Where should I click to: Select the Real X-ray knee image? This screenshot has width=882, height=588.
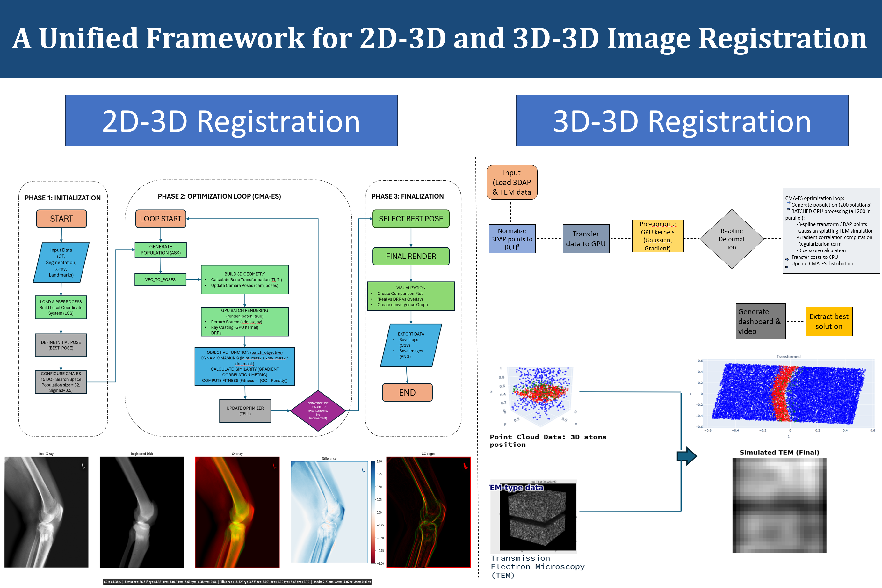tap(47, 512)
